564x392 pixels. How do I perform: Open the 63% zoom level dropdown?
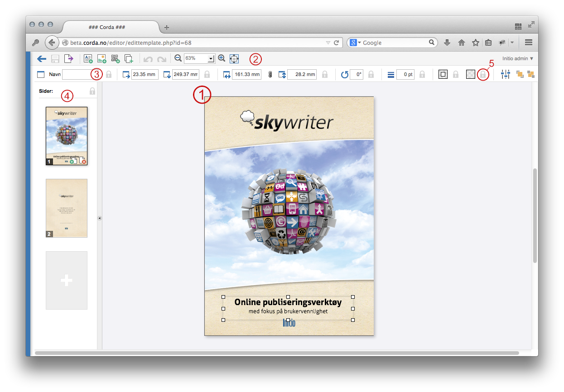pyautogui.click(x=211, y=59)
